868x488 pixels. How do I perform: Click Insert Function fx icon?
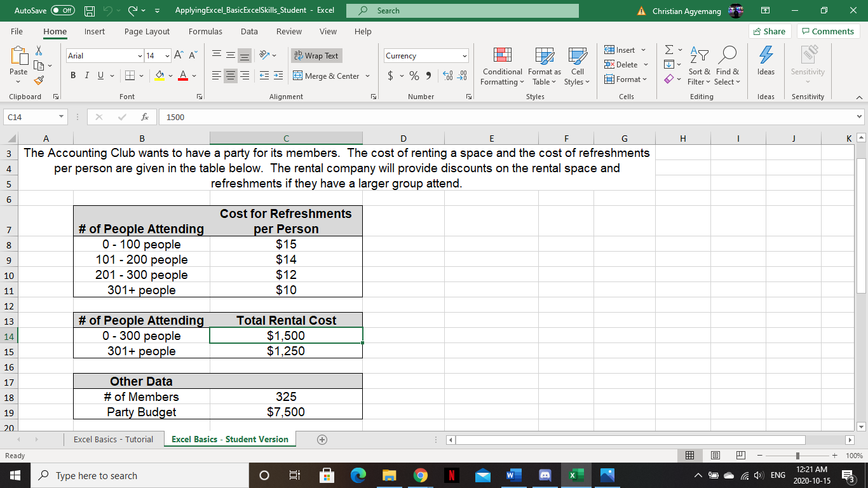[145, 118]
